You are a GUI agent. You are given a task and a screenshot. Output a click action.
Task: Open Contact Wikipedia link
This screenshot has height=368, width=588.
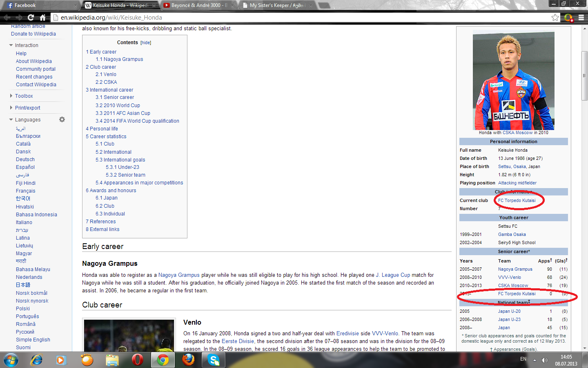36,85
